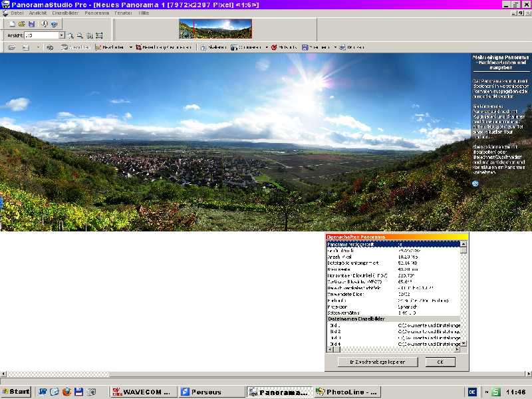Click the new document icon in toolbar

[x=12, y=24]
